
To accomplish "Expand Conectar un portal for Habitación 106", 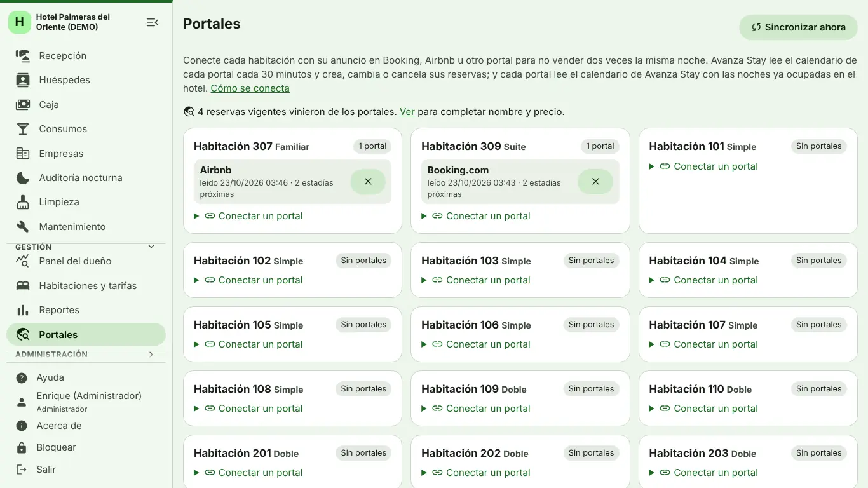I will 476,344.
